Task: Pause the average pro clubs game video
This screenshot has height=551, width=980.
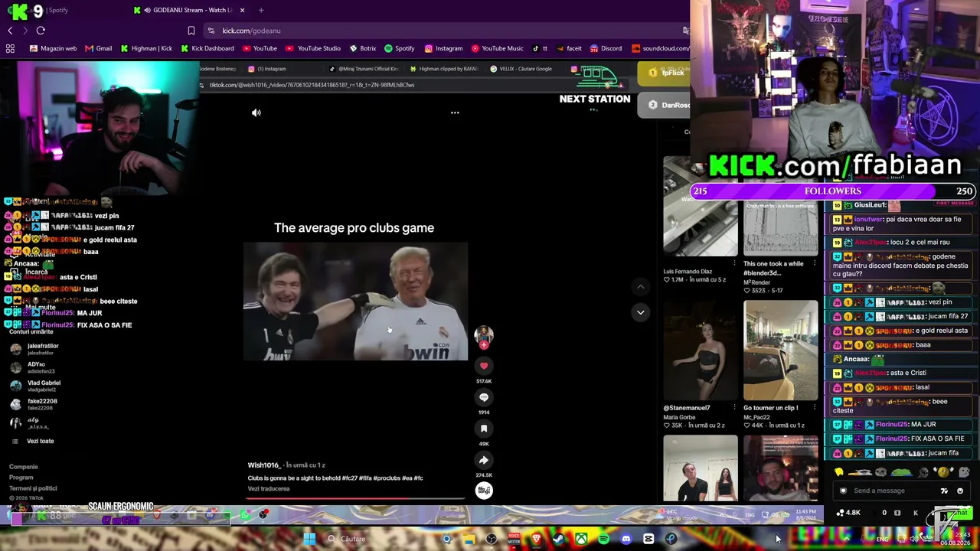Action: click(355, 302)
